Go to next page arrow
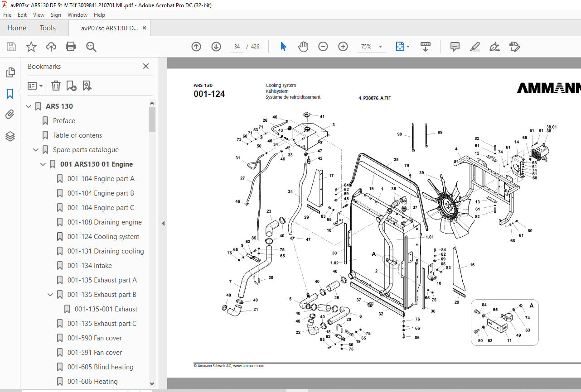 click(x=216, y=47)
